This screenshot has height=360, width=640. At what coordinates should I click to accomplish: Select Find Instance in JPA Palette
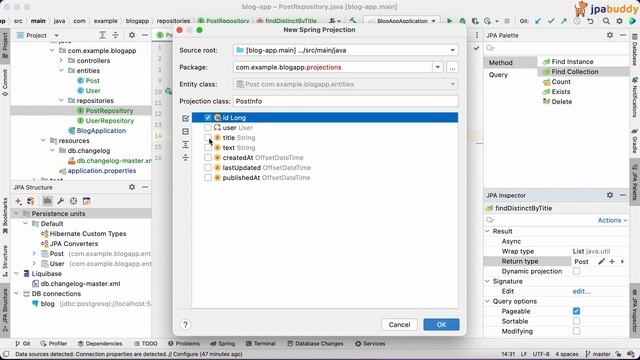572,62
